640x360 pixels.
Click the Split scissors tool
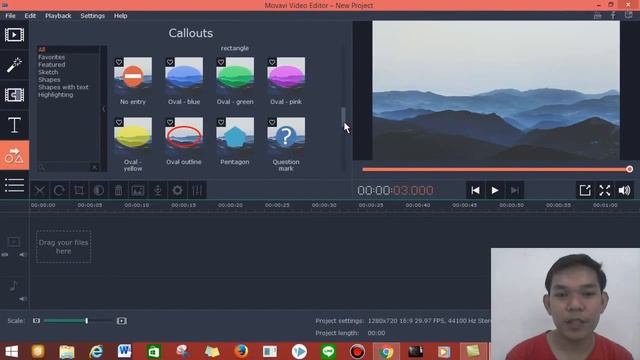(x=40, y=190)
